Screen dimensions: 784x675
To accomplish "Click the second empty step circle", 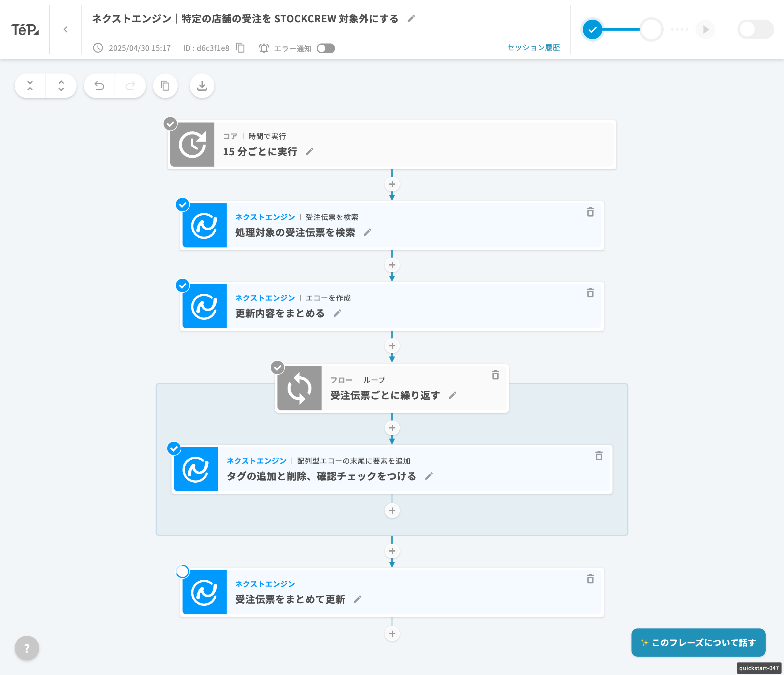I will (x=651, y=29).
